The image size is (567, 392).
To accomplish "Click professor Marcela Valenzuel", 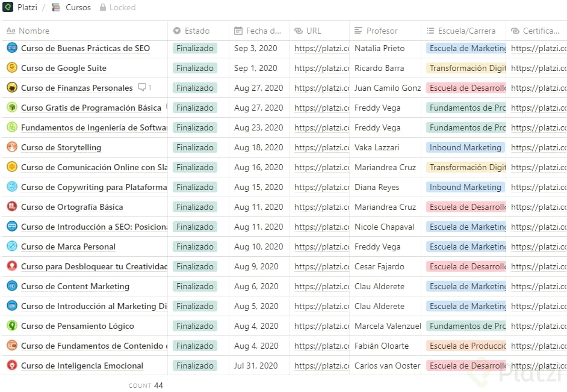I will point(388,326).
